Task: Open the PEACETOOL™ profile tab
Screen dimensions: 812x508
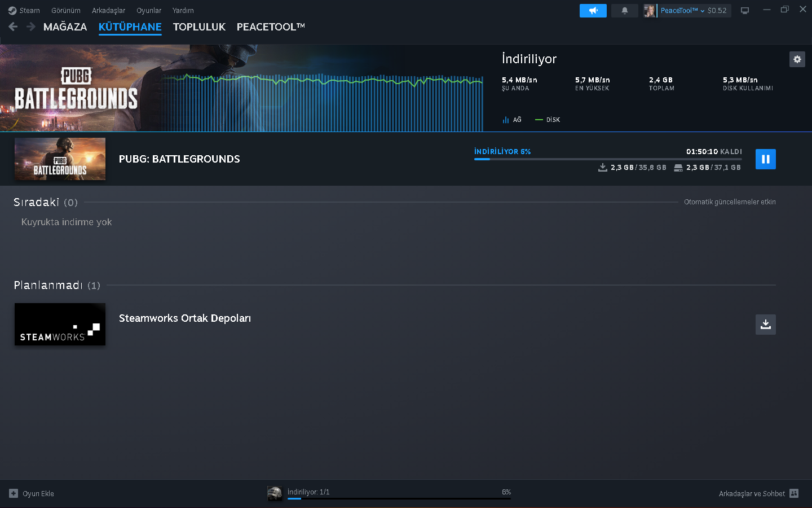Action: (x=271, y=27)
